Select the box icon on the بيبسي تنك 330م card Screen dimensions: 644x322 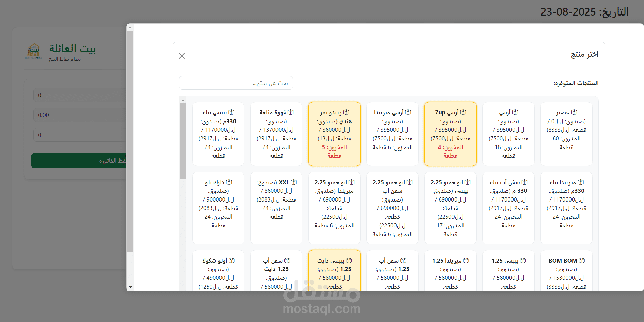tap(231, 112)
